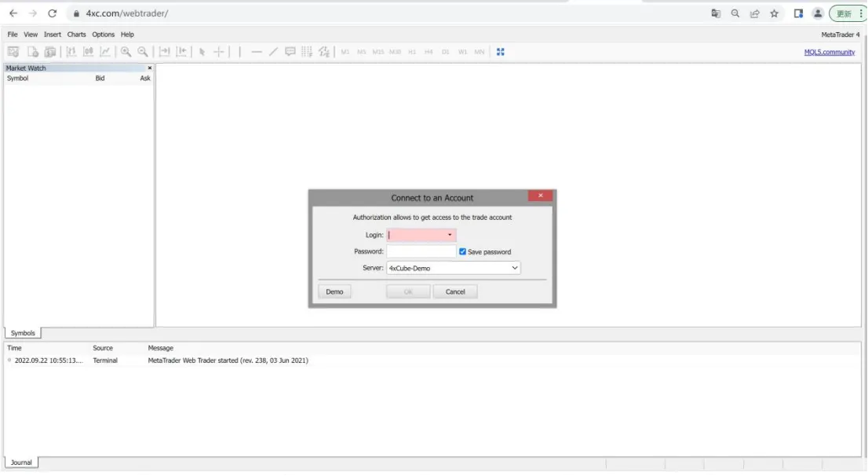Switch to the Symbols tab

click(23, 333)
